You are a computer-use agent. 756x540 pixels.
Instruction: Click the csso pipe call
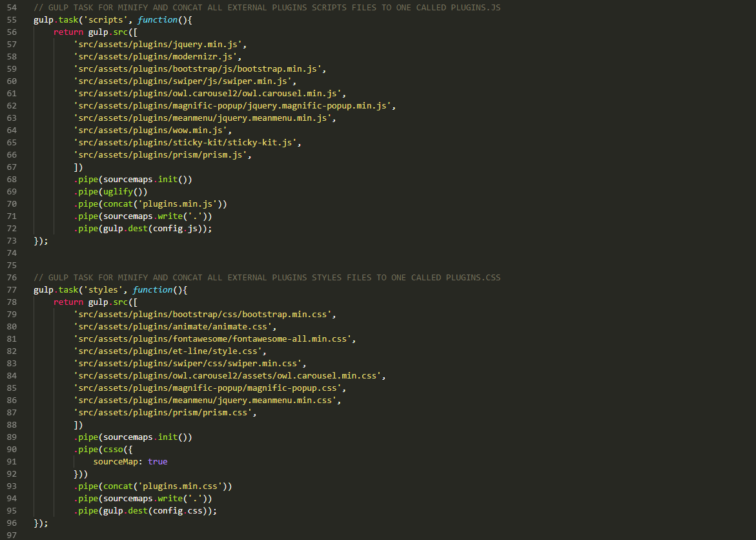(x=103, y=450)
